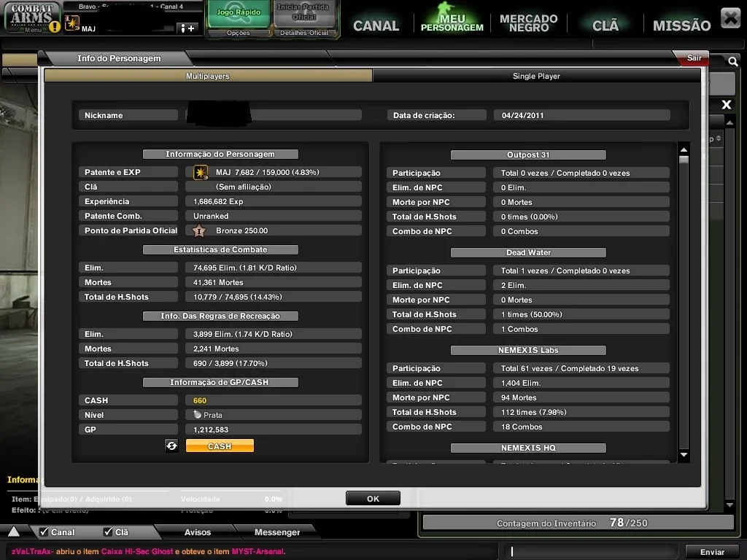Open the Messenger chat tab

pyautogui.click(x=276, y=532)
